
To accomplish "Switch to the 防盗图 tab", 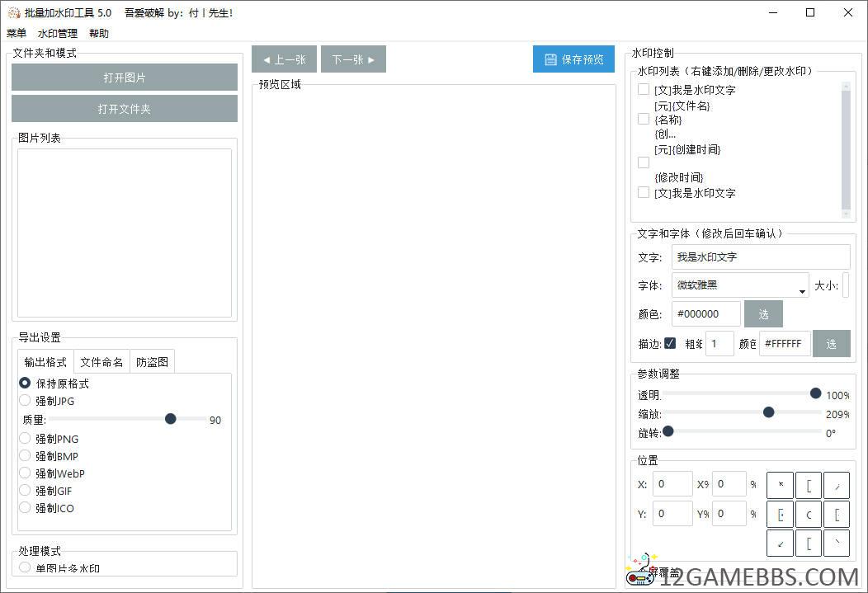I will pyautogui.click(x=152, y=362).
